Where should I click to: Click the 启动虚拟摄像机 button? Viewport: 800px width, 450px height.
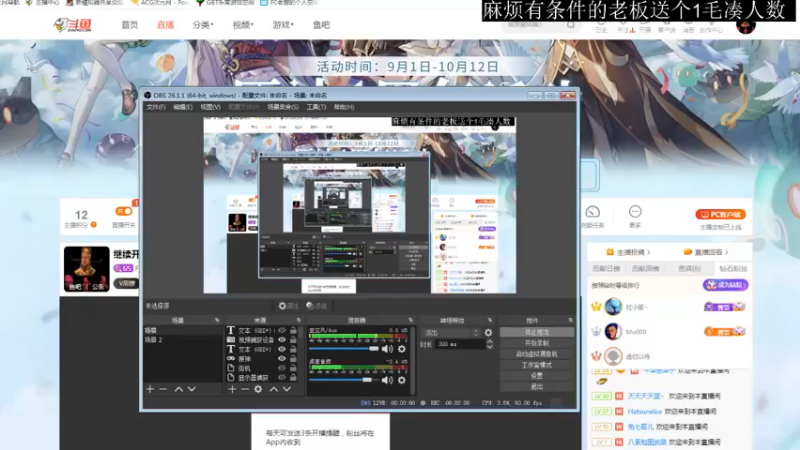tap(537, 354)
